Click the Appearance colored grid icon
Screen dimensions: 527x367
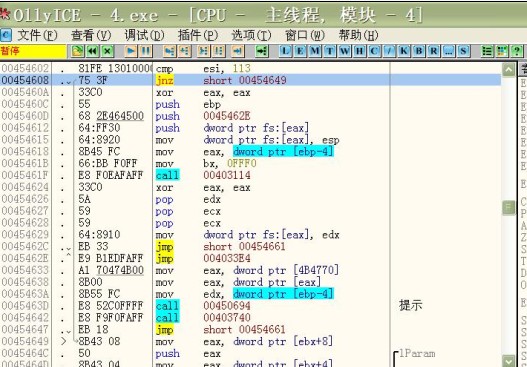[x=502, y=51]
